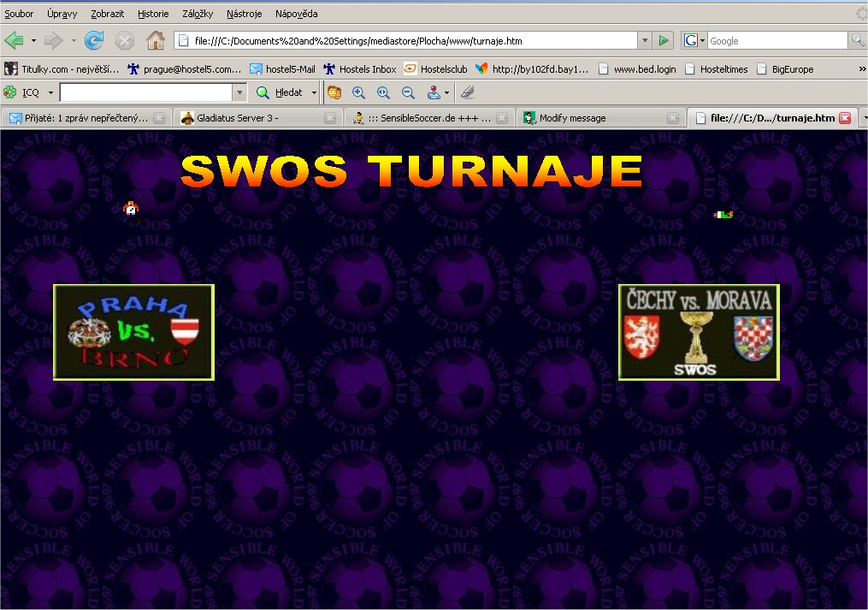
Task: Open the Záložky menu
Action: pyautogui.click(x=198, y=14)
